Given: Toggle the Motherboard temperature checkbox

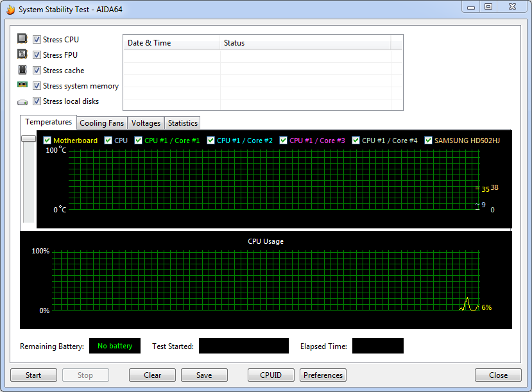Looking at the screenshot, I should pyautogui.click(x=47, y=141).
